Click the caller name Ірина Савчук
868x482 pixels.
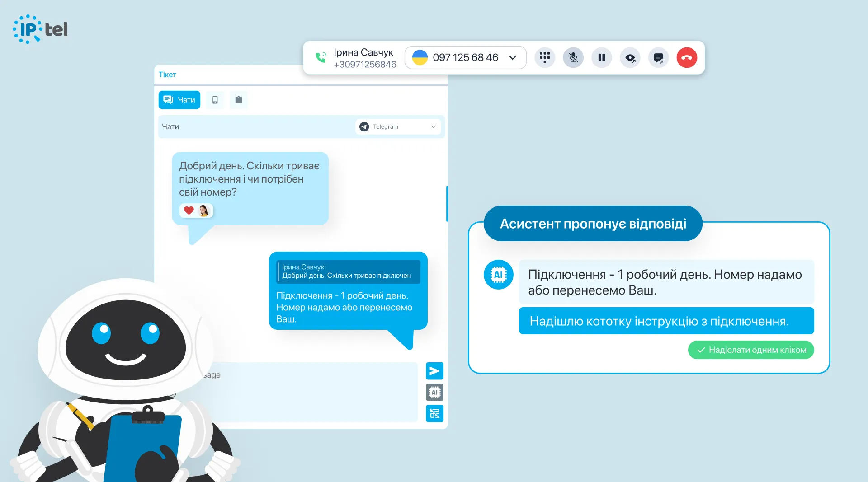pyautogui.click(x=363, y=52)
